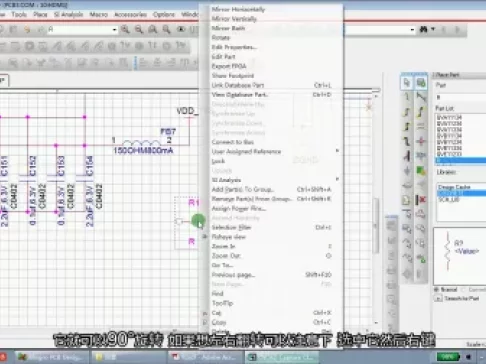Image resolution: width=486 pixels, height=364 pixels.
Task: Select the Place No Connect X icon
Action: click(421, 200)
